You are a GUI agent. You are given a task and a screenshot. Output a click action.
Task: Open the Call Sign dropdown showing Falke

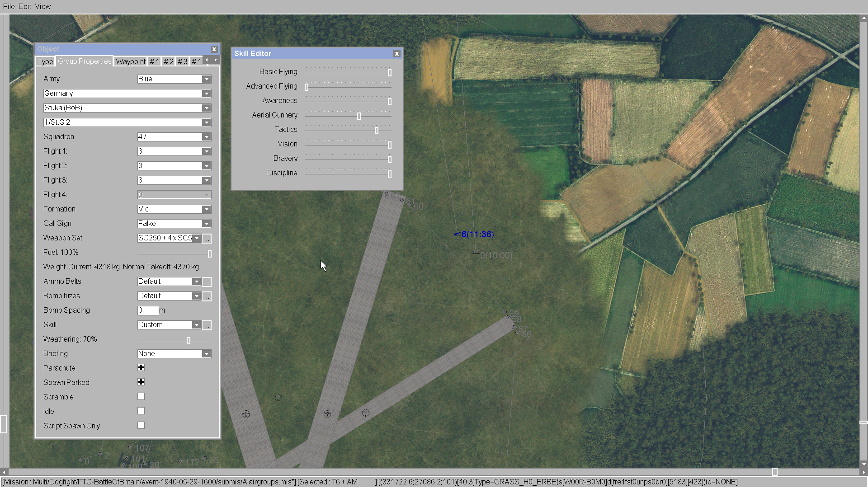click(x=206, y=224)
